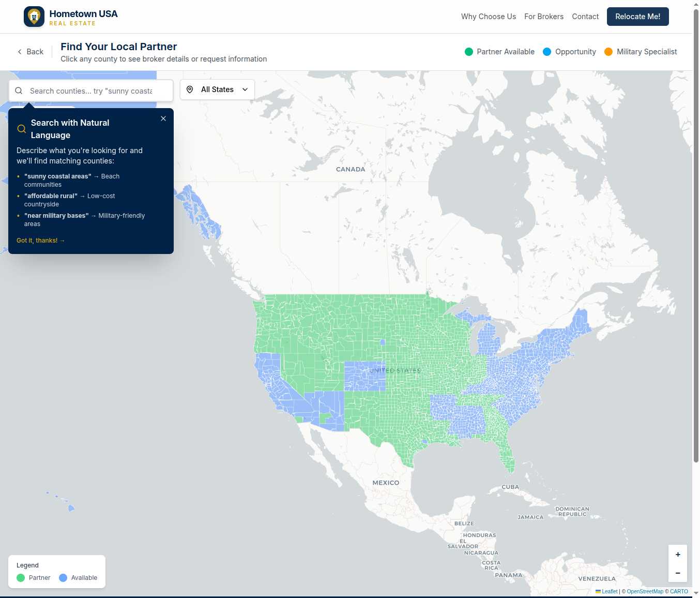Click the Got it, thanks! link
This screenshot has height=598, width=700.
click(40, 240)
